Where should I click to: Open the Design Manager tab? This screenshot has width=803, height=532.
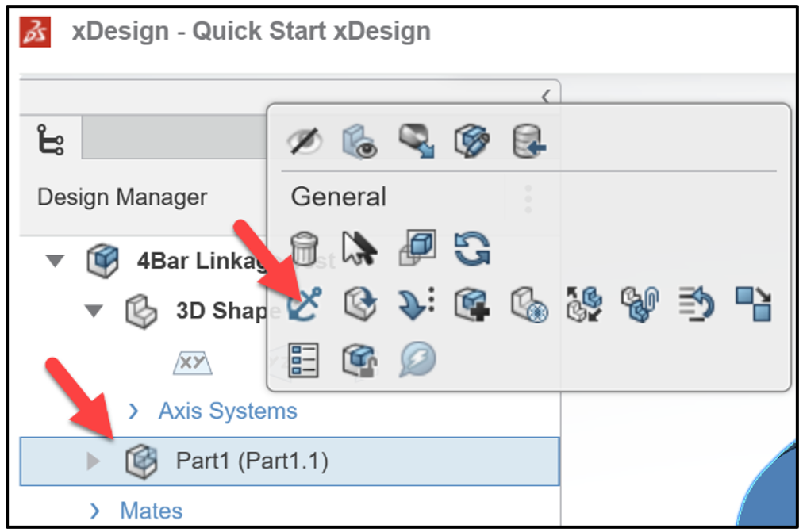coord(49,140)
